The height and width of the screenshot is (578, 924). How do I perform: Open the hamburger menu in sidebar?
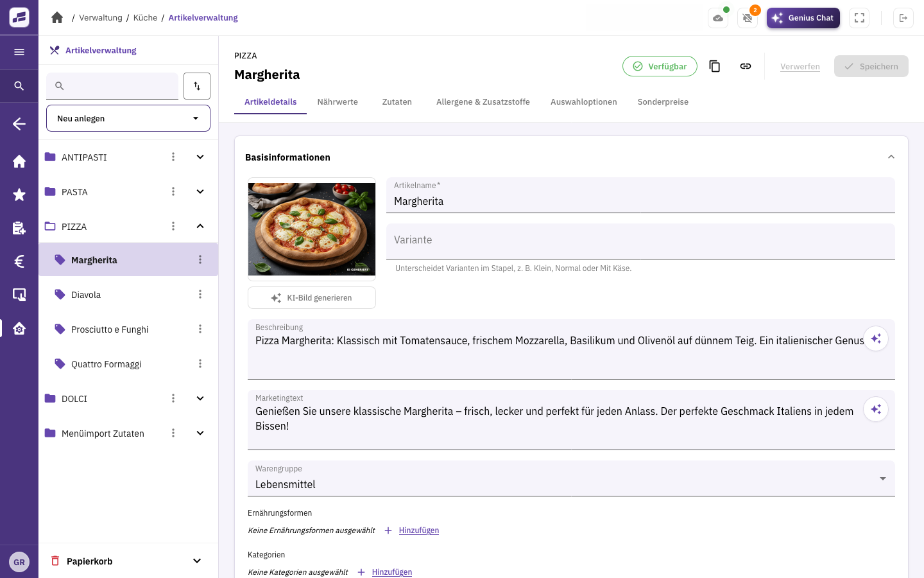click(19, 52)
